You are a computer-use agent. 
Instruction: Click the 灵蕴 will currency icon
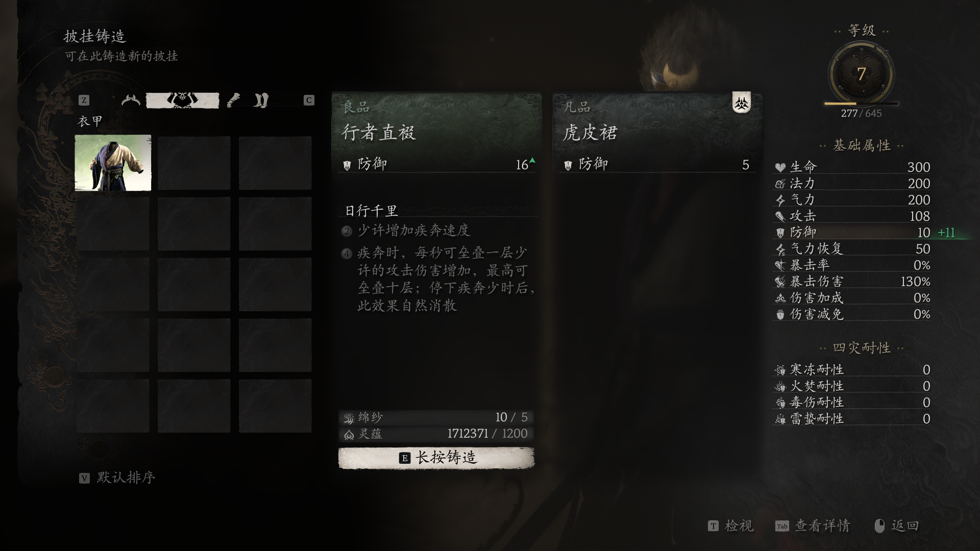tap(349, 434)
